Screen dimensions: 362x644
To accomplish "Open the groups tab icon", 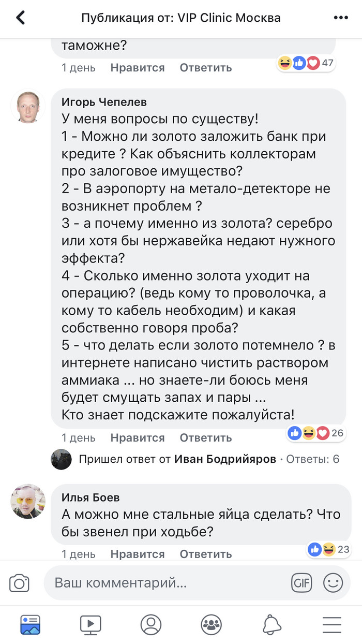I will point(211,624).
